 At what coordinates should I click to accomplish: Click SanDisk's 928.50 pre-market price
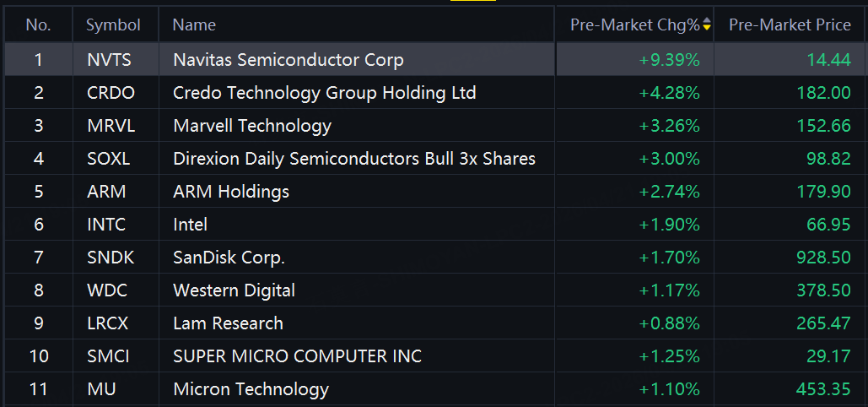823,258
